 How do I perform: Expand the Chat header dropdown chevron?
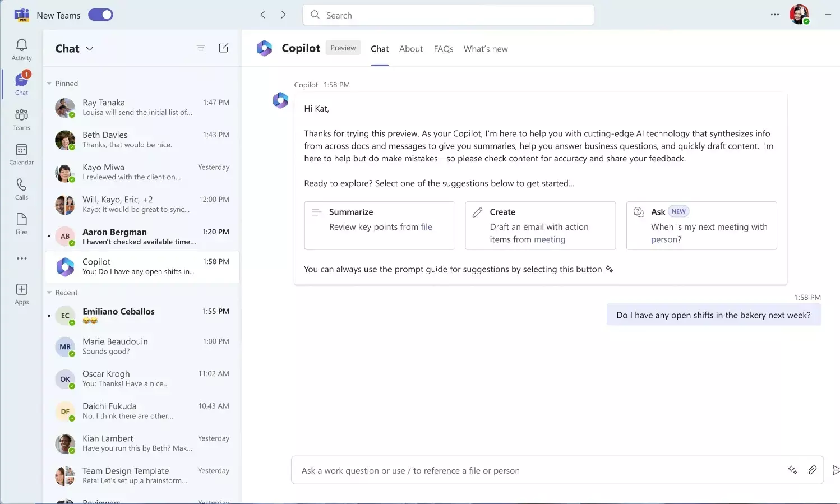(x=90, y=49)
